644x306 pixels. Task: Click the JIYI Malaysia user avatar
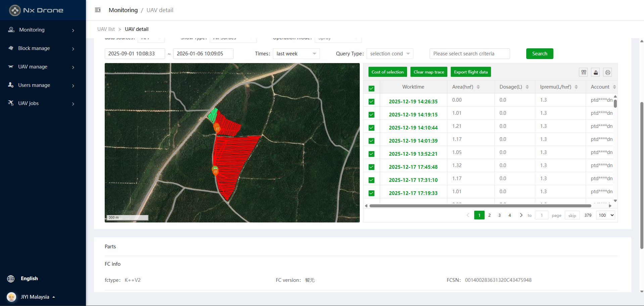[11, 297]
